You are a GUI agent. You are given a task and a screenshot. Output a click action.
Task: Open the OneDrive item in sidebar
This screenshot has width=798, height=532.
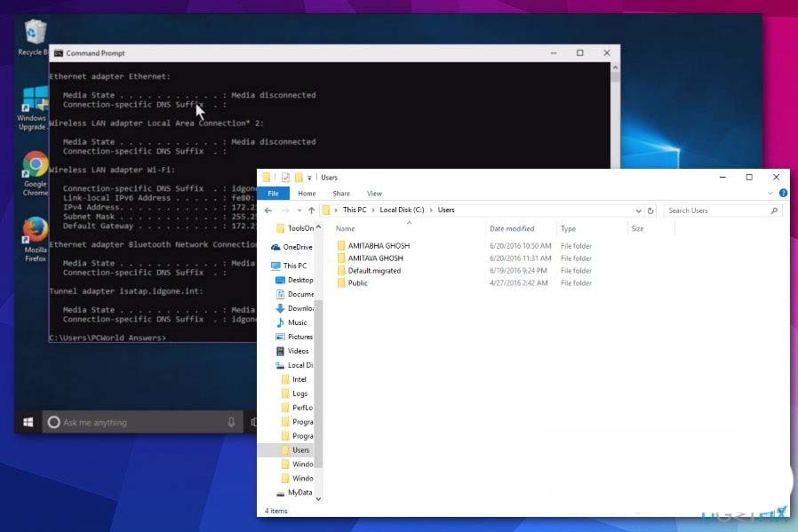[x=294, y=247]
